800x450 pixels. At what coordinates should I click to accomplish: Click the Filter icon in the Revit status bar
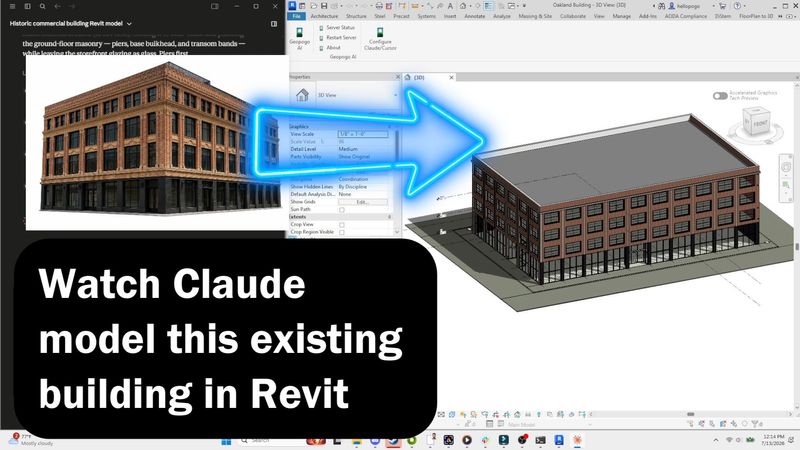pyautogui.click(x=755, y=423)
